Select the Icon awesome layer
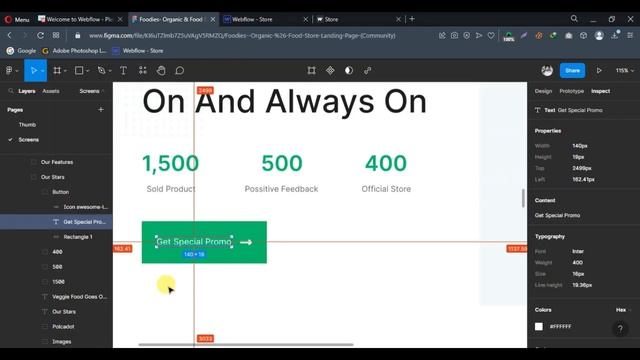The image size is (640, 360). pos(85,207)
